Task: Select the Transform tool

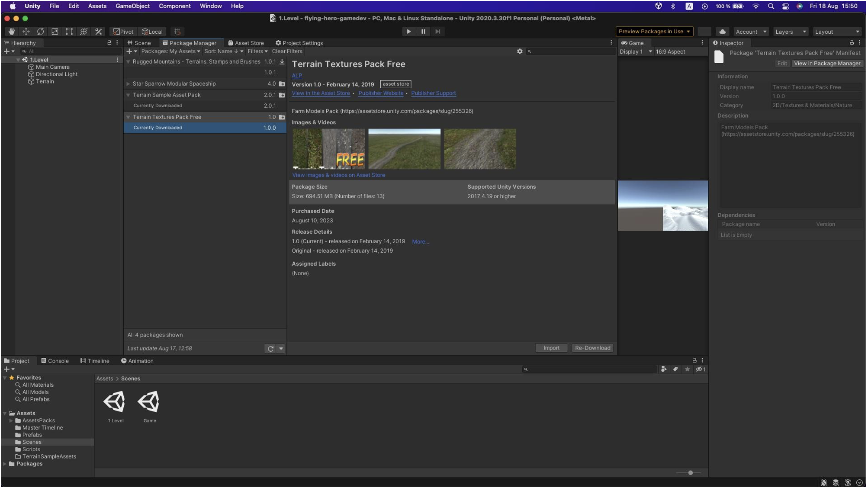Action: coord(84,32)
